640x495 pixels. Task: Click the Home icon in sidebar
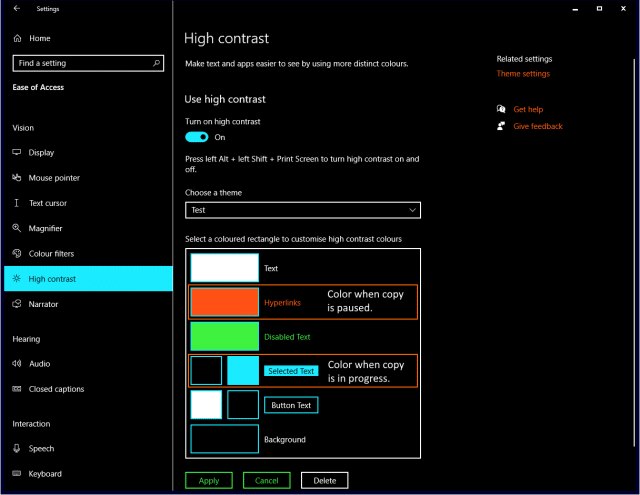pyautogui.click(x=17, y=38)
